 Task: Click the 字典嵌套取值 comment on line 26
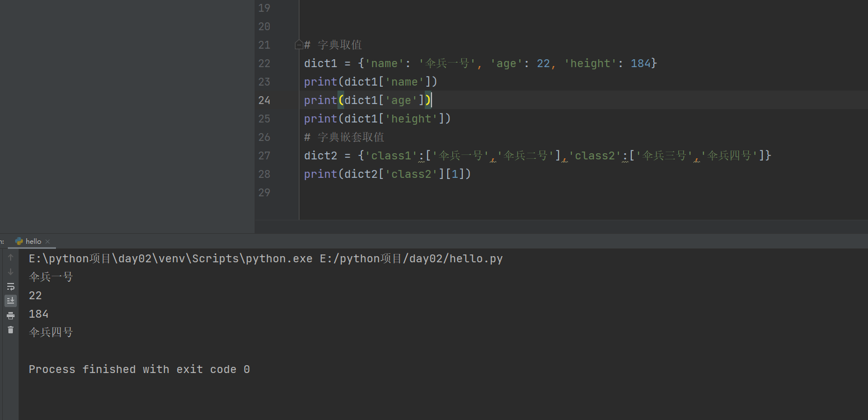[350, 137]
